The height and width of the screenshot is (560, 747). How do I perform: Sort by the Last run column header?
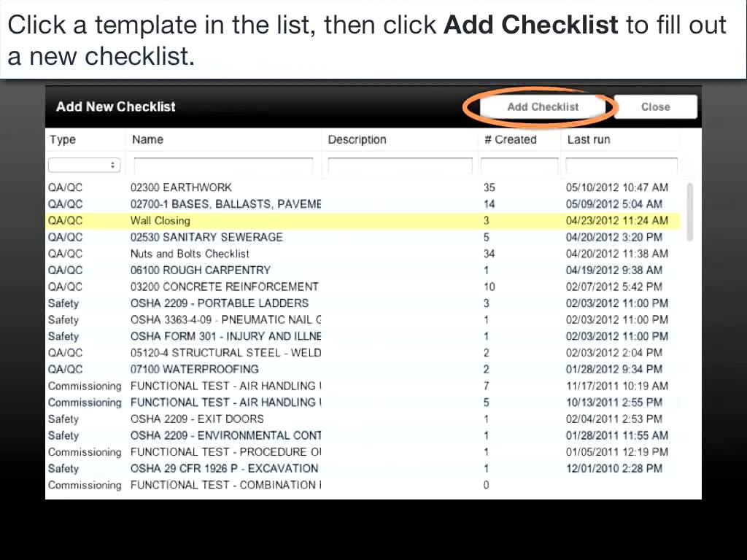[588, 139]
